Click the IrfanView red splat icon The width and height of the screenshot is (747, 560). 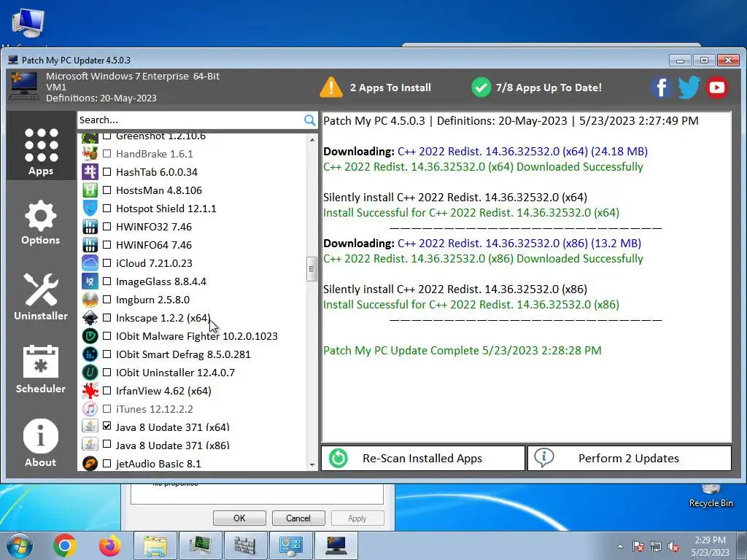click(x=90, y=391)
